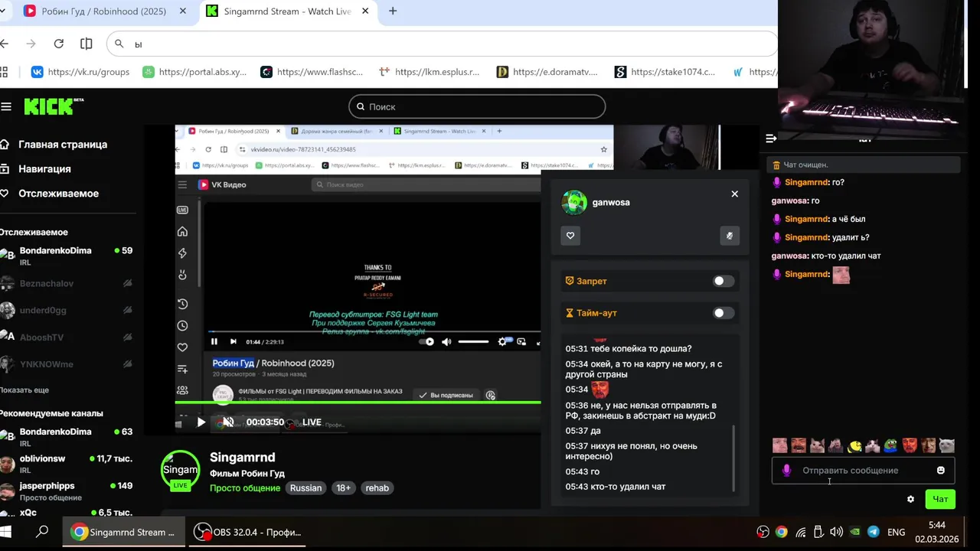The image size is (980, 551).
Task: Open the e.doramatv bookmark
Action: tap(547, 72)
